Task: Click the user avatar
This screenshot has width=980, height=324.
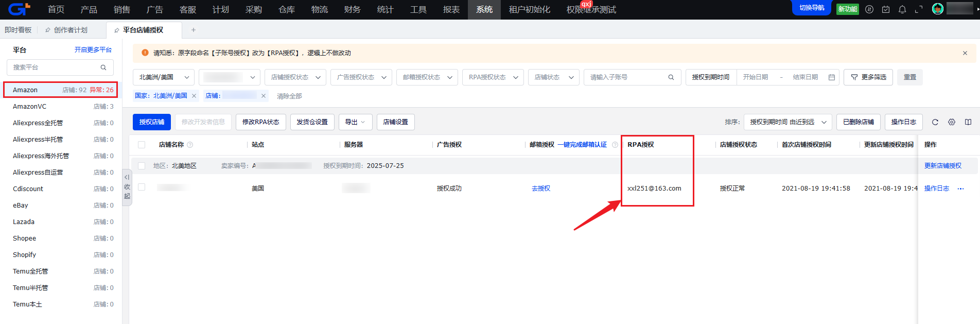Action: point(938,9)
